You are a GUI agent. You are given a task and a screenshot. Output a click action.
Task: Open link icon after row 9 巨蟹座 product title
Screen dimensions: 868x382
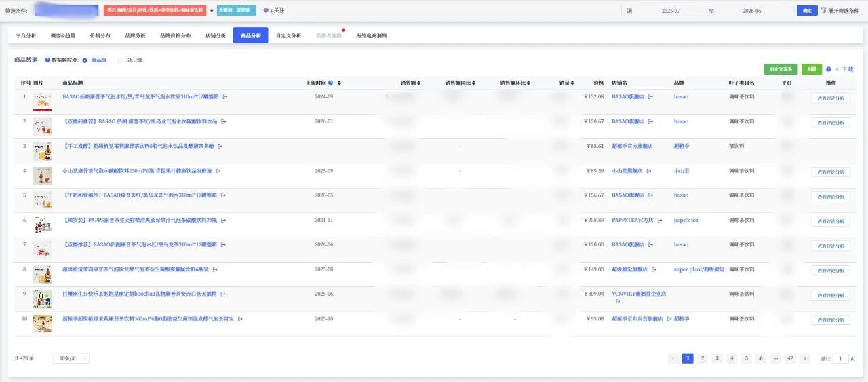(x=223, y=294)
